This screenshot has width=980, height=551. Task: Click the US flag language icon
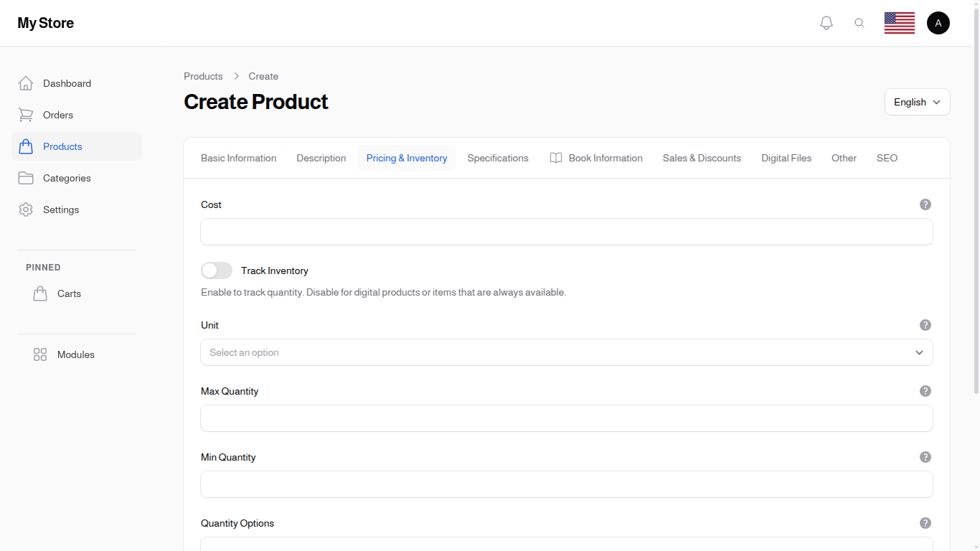pos(899,23)
